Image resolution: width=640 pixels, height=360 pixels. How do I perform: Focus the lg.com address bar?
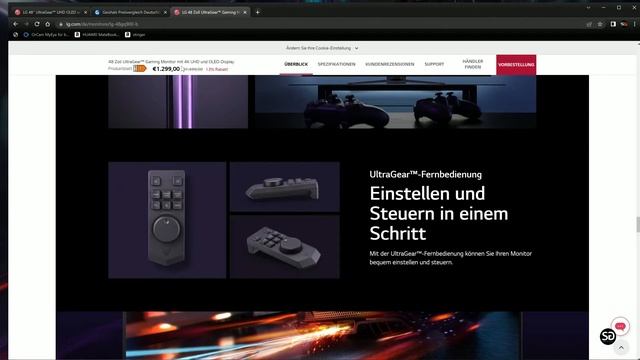pos(318,24)
